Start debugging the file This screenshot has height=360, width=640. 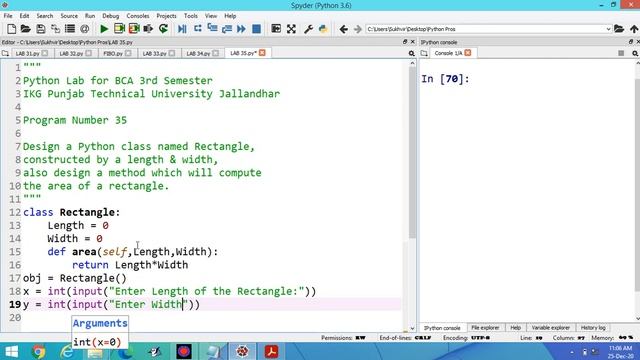[182, 29]
